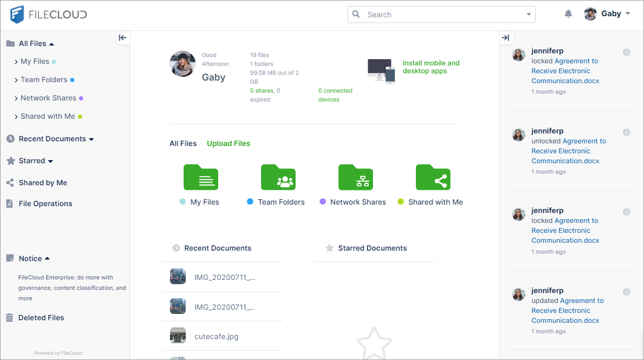Expand the search options dropdown arrow
The width and height of the screenshot is (644, 360).
pos(528,15)
